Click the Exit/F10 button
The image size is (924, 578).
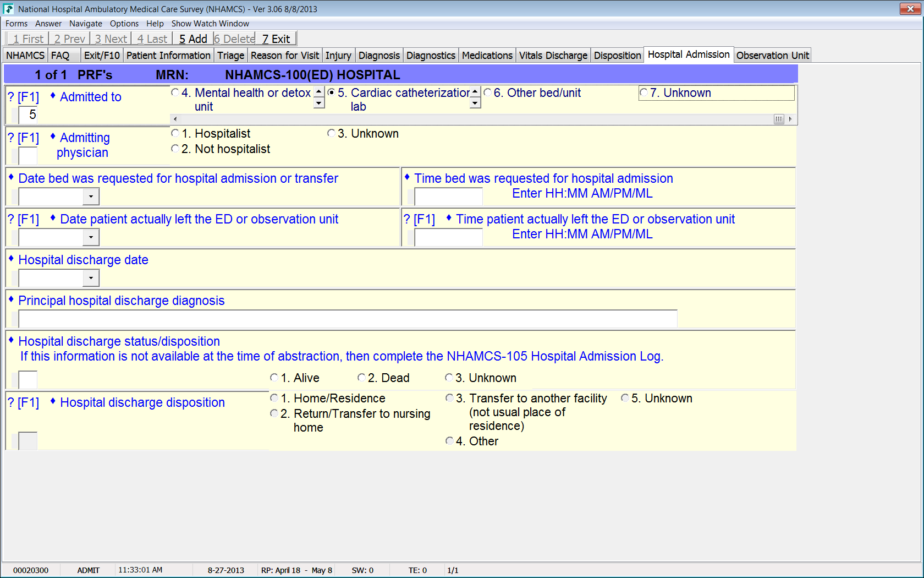click(x=102, y=56)
